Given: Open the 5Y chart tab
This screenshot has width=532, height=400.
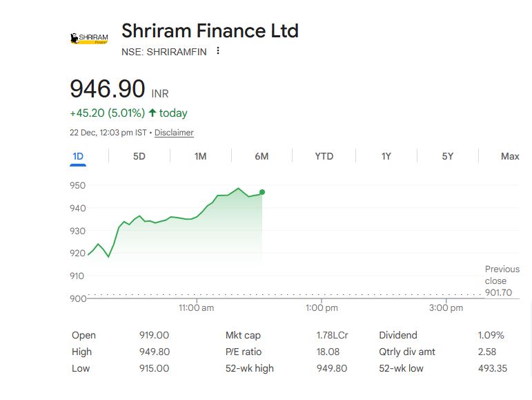Looking at the screenshot, I should click(x=448, y=156).
